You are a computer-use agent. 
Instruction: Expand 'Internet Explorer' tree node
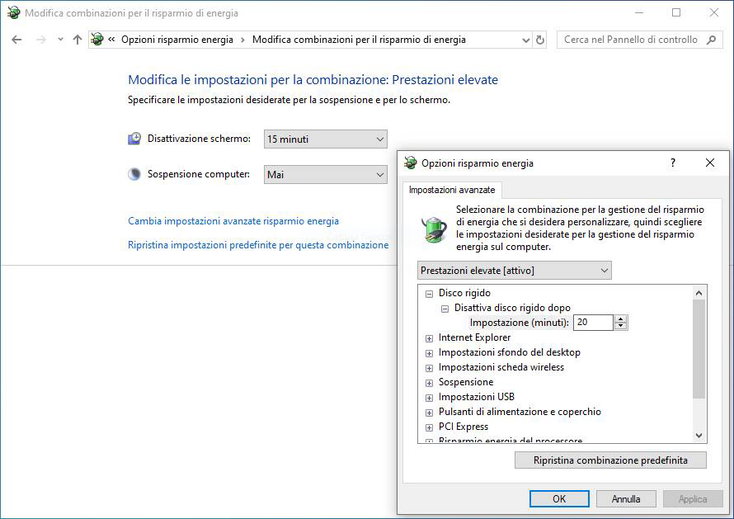click(429, 339)
